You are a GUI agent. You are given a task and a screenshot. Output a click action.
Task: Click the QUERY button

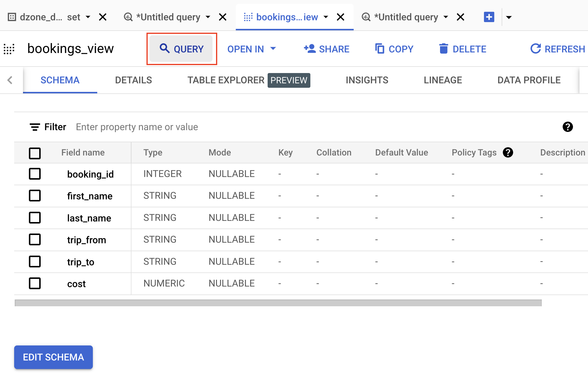coord(182,49)
